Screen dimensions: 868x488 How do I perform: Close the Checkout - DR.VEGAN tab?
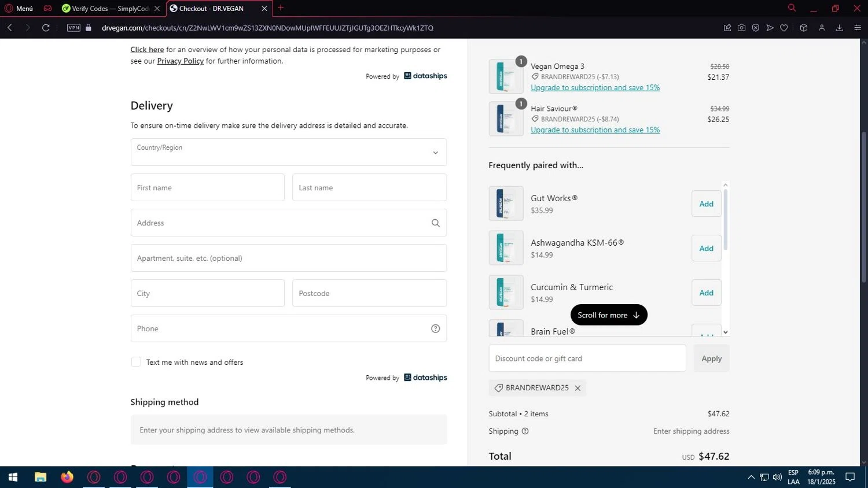(264, 9)
